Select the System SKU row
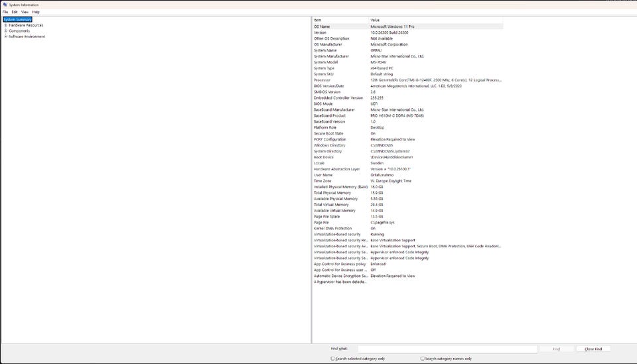637x364 pixels. [x=408, y=74]
